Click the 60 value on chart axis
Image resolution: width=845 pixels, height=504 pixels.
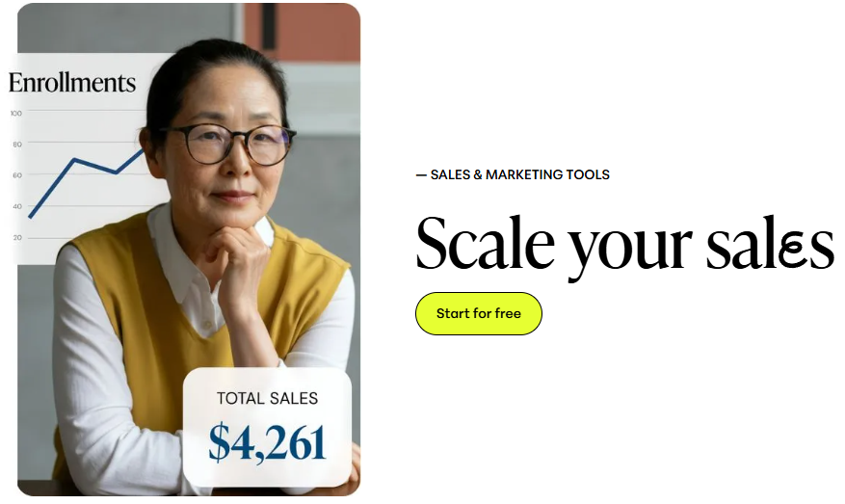17,175
